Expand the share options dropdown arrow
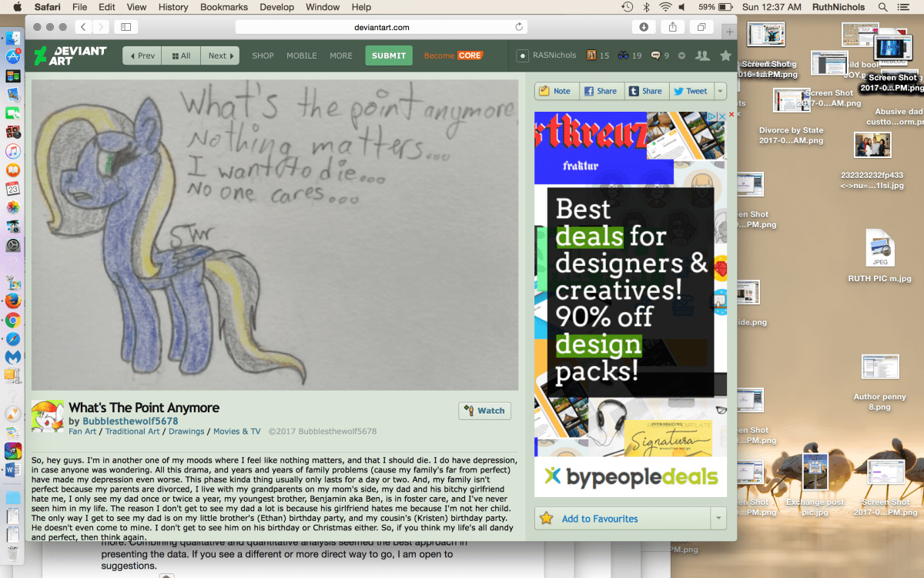Image resolution: width=924 pixels, height=578 pixels. [720, 91]
